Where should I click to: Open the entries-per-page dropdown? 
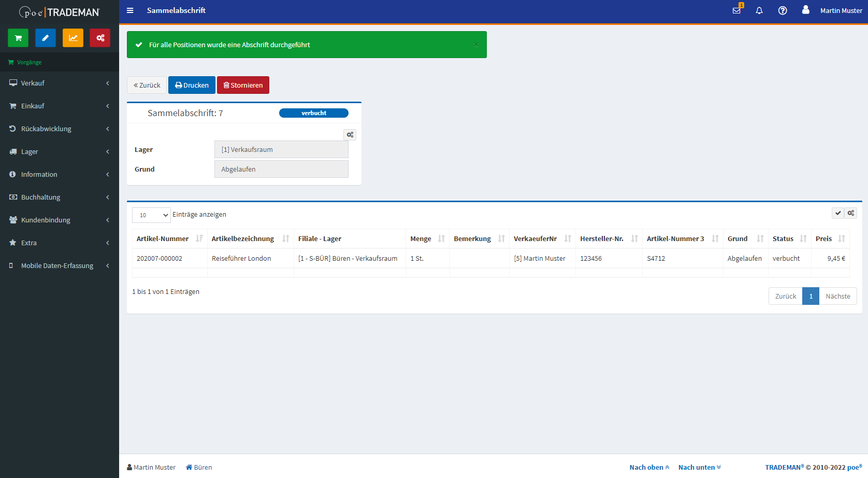[x=151, y=215]
